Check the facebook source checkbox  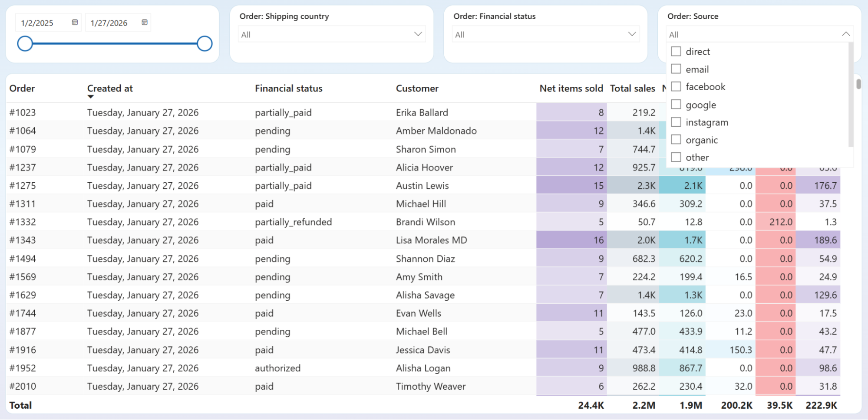point(676,87)
